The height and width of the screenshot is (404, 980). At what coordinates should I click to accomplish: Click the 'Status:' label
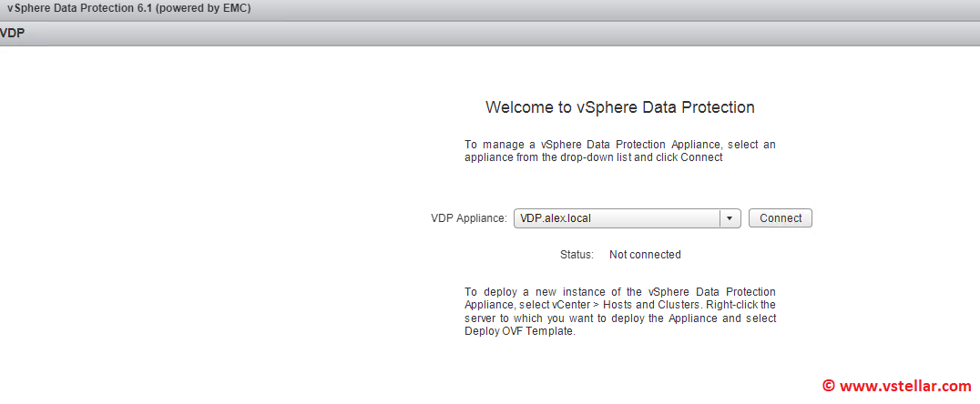point(577,255)
